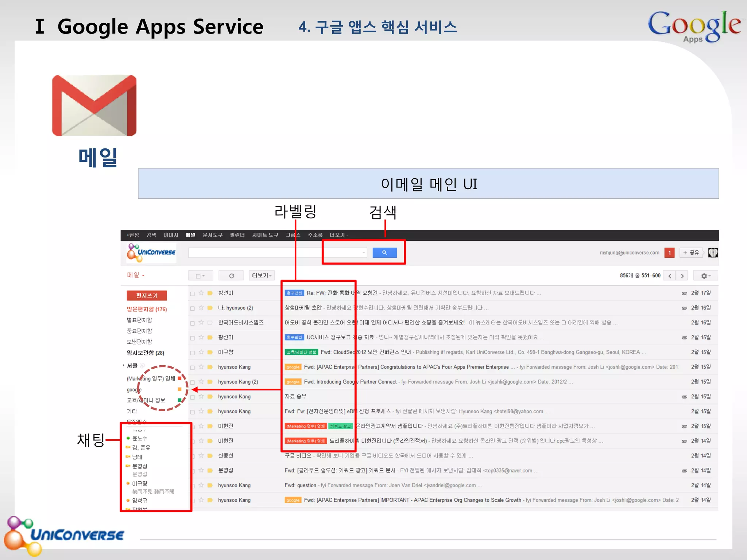Click myhjung@uniconverse.com account address
Viewport: 747px width, 560px height.
(630, 253)
